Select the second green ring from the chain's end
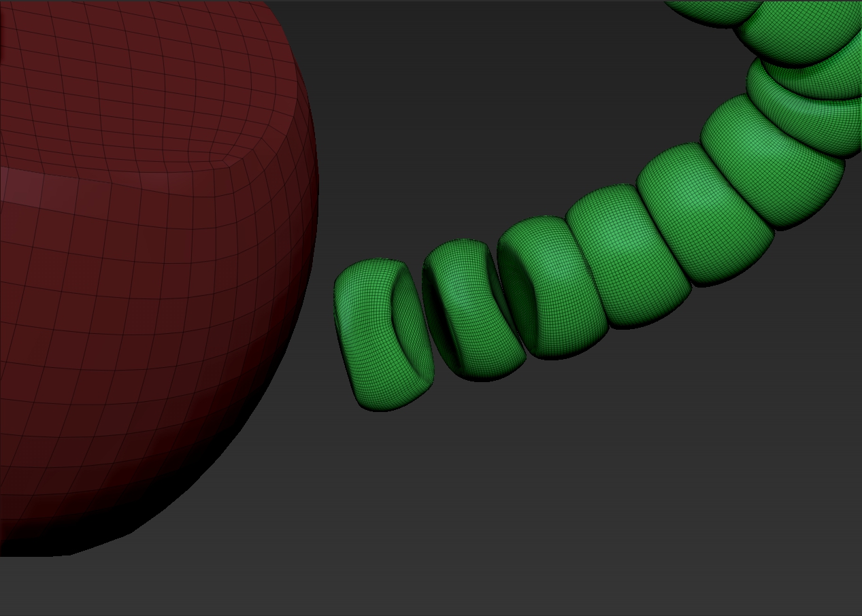The image size is (862, 616). tap(473, 309)
